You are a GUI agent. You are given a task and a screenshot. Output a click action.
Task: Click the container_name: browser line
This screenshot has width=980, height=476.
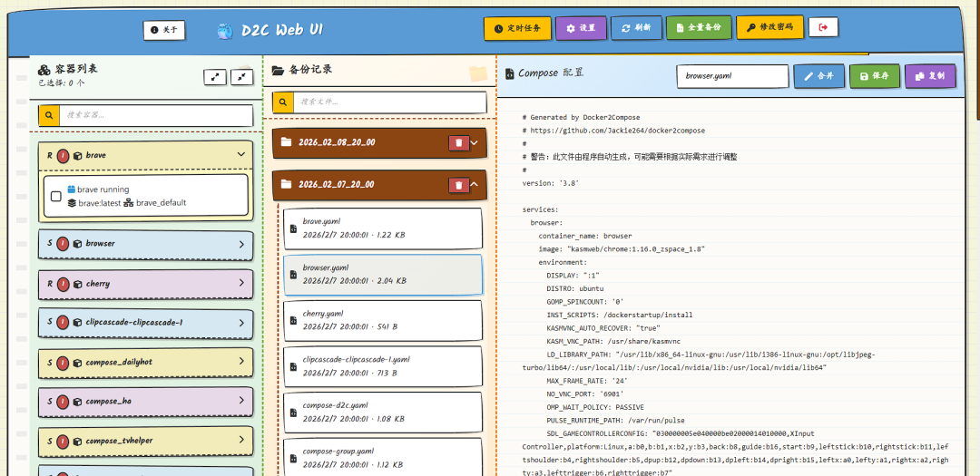[x=585, y=236]
